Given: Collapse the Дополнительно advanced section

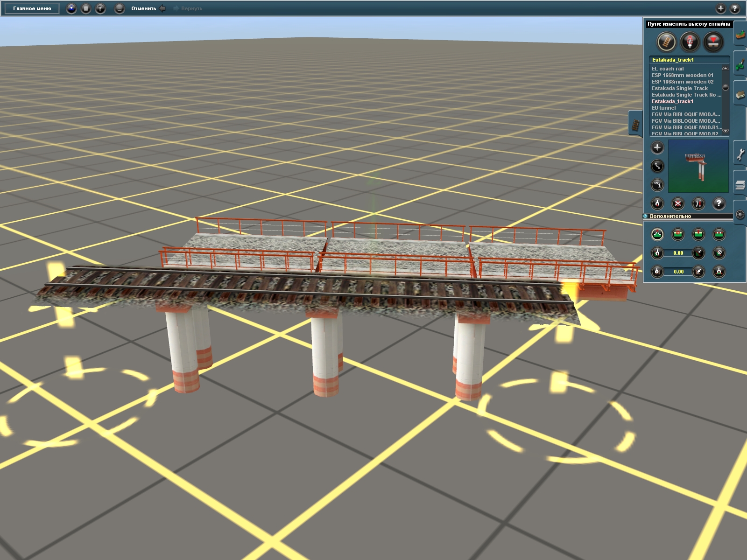Looking at the screenshot, I should [646, 216].
